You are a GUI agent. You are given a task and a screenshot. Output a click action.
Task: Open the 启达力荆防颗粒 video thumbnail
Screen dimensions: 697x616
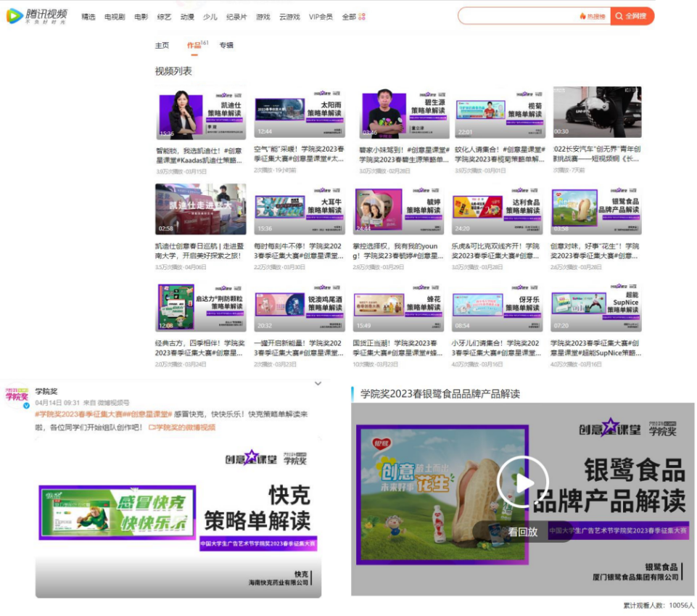(200, 306)
